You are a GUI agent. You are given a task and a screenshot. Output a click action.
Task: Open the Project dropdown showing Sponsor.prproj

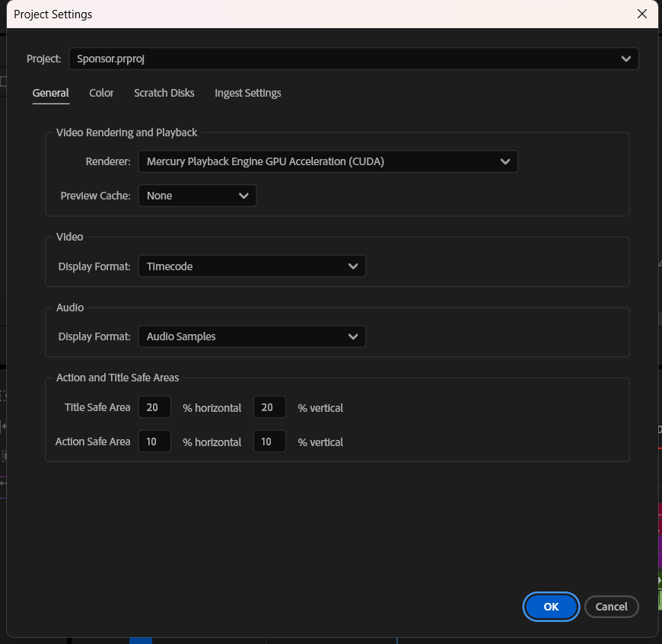[x=353, y=59]
